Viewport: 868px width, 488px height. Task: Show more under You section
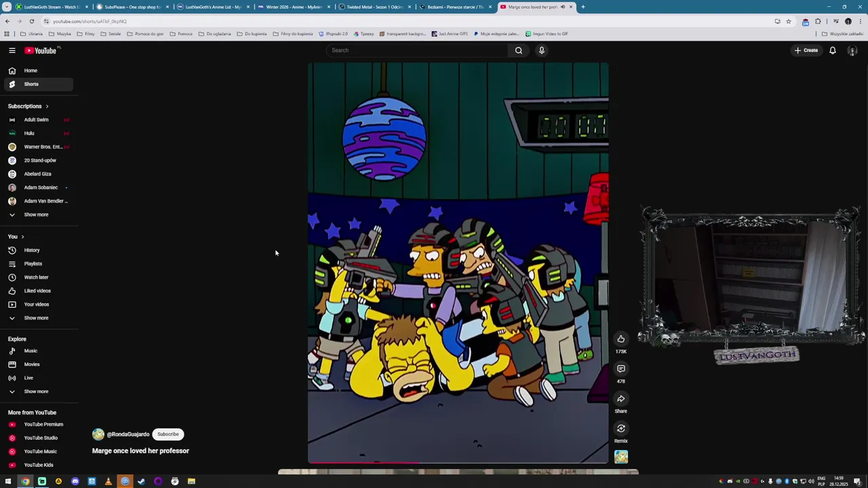pyautogui.click(x=39, y=318)
